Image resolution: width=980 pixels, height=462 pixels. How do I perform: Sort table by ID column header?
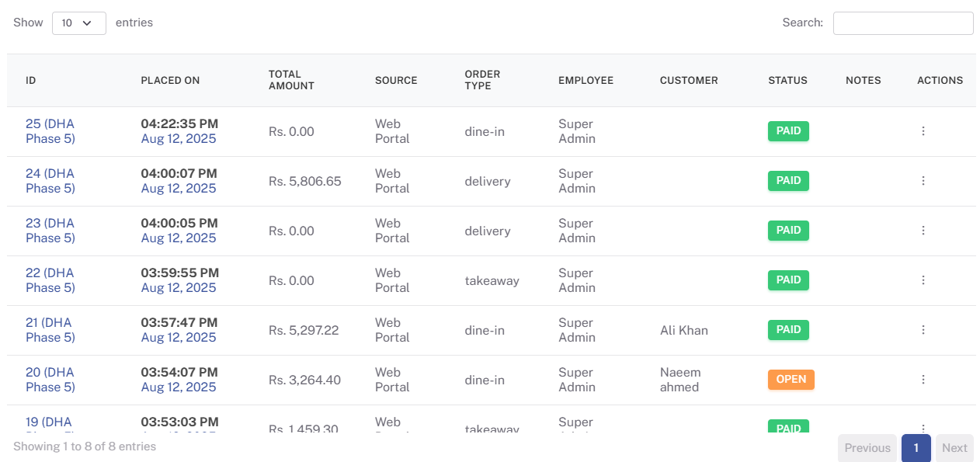31,81
